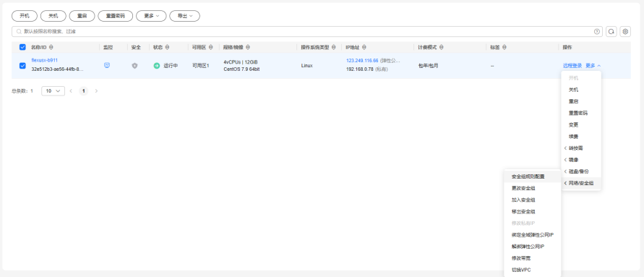Open table settings gear icon
644x277 pixels.
coord(625,31)
